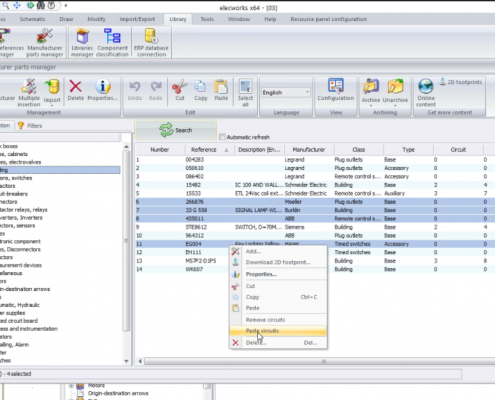Expand the Import dropdown arrow
The image size is (495, 400).
click(x=52, y=106)
